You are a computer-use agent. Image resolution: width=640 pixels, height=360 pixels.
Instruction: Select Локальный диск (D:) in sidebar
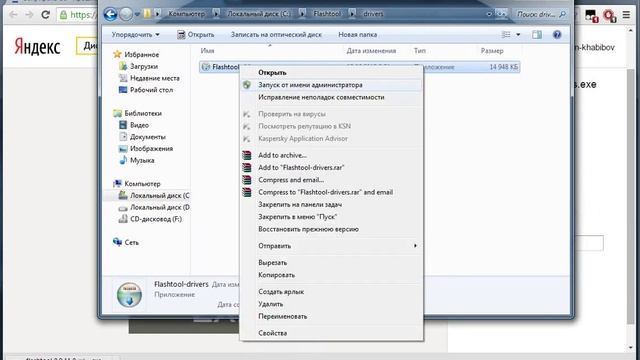tap(159, 207)
